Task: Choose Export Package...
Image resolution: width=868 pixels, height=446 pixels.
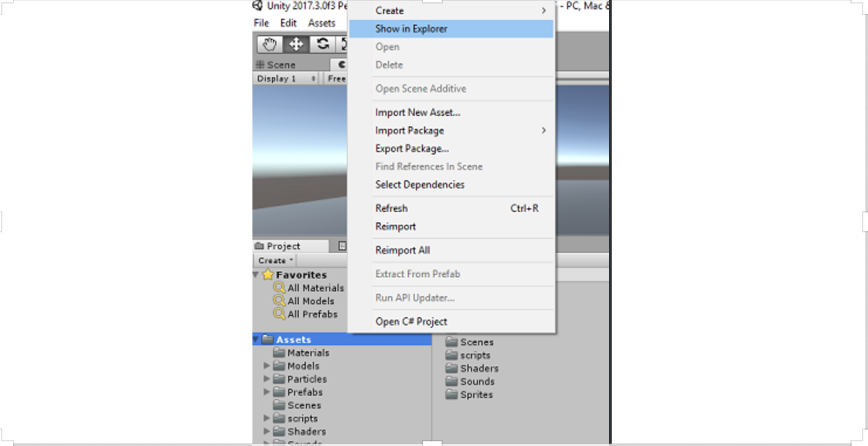Action: 451,149
